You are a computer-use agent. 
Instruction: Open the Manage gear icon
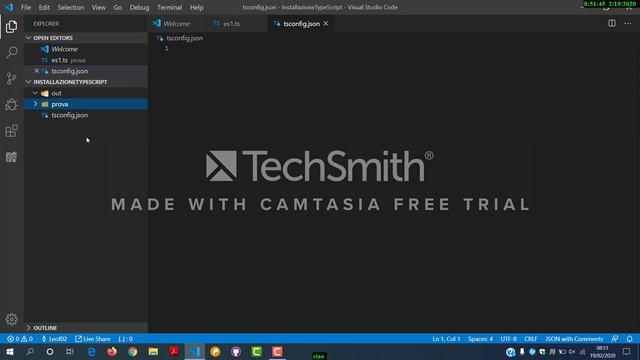pyautogui.click(x=11, y=319)
